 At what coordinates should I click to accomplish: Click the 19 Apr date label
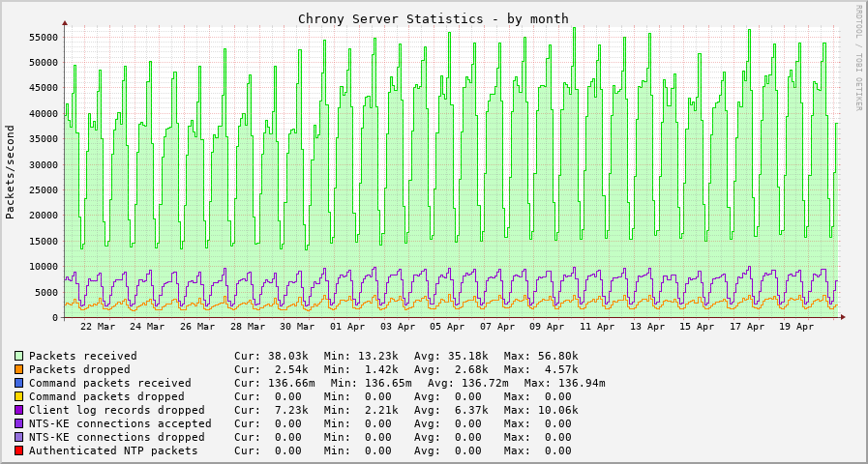click(x=797, y=327)
